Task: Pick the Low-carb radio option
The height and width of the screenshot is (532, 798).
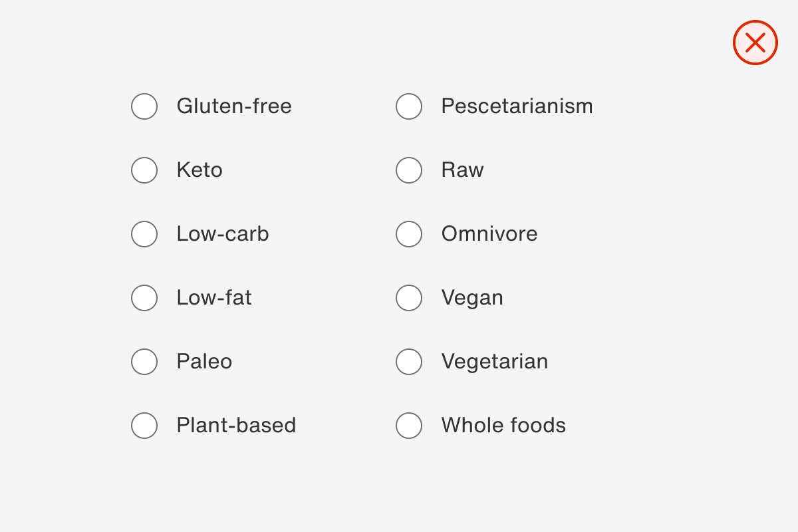Action: click(x=144, y=234)
